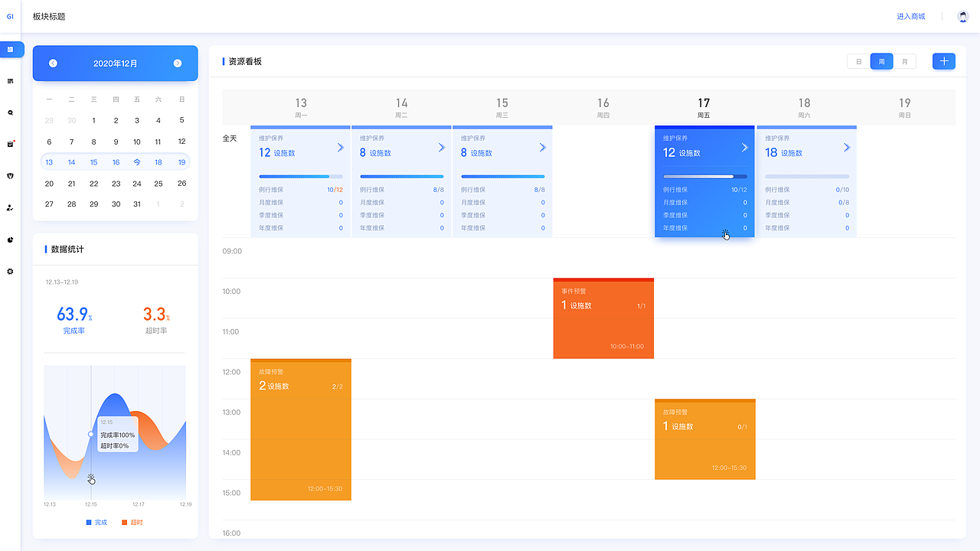
Task: Select date 9 in the mini calendar
Action: [116, 142]
